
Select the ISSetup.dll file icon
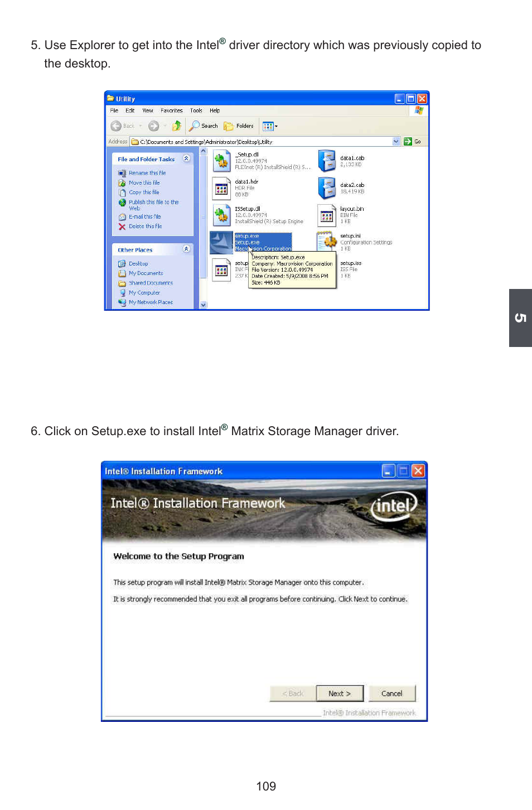click(221, 215)
